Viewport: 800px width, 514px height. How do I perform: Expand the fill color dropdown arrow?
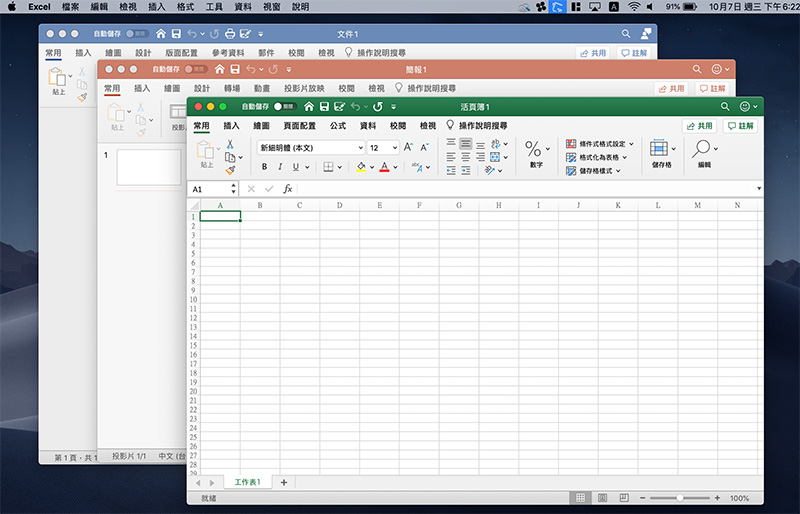point(372,167)
